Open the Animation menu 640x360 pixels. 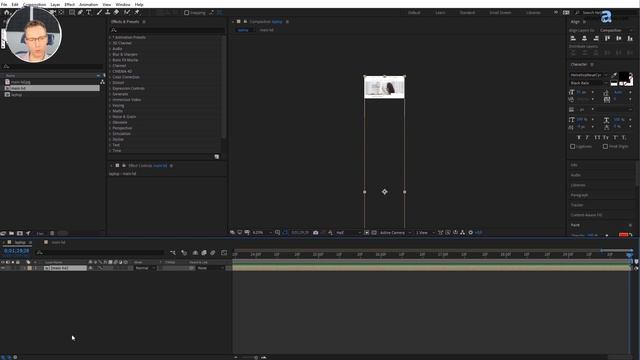coord(88,4)
